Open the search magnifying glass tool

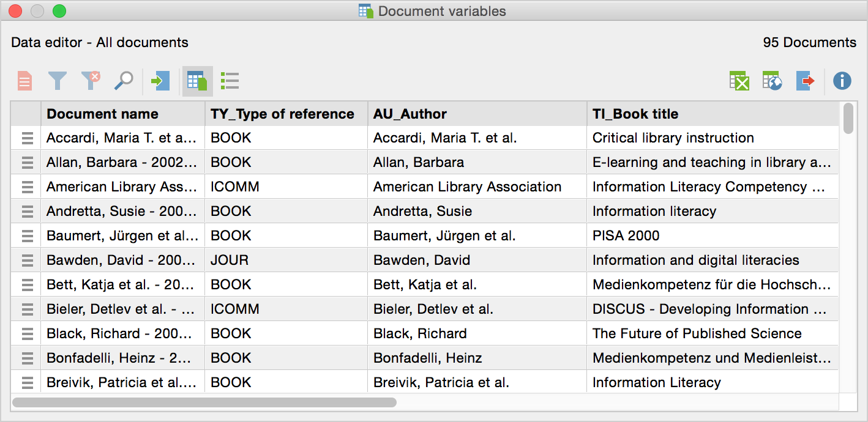124,81
